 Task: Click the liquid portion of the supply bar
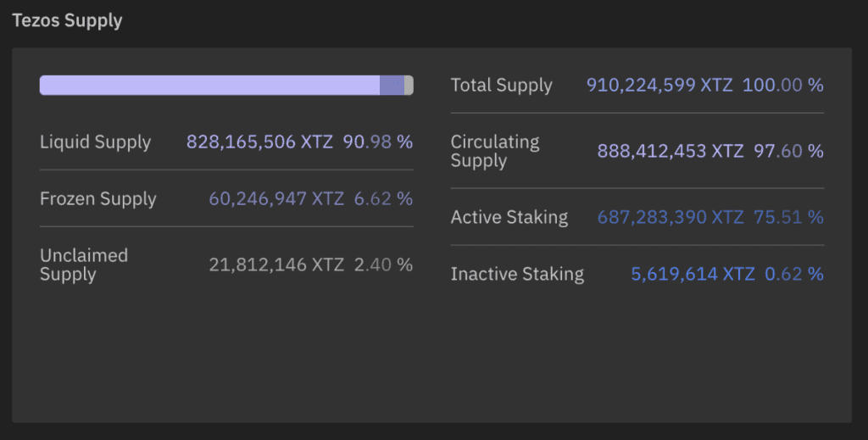tap(209, 85)
